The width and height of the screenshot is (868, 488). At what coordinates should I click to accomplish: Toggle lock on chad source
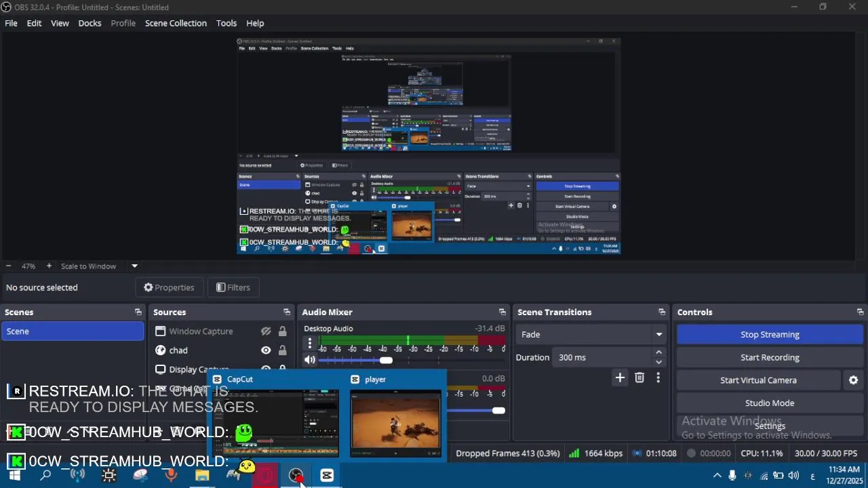pos(282,350)
